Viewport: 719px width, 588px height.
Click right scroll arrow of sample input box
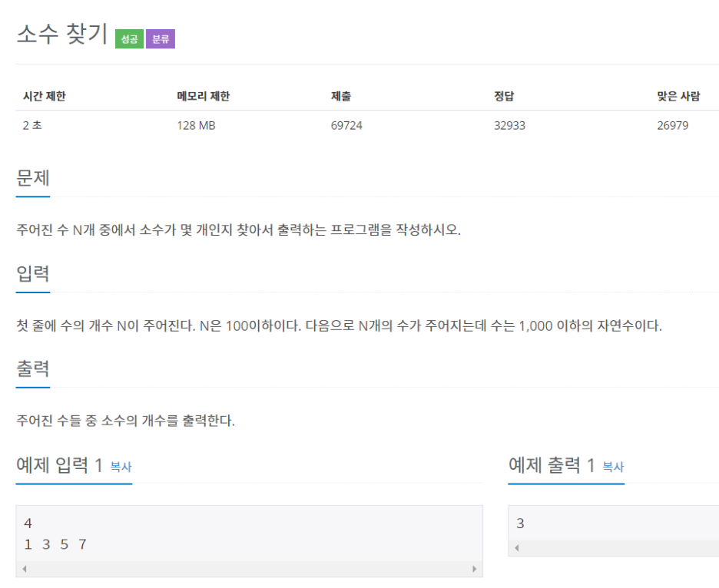point(474,569)
